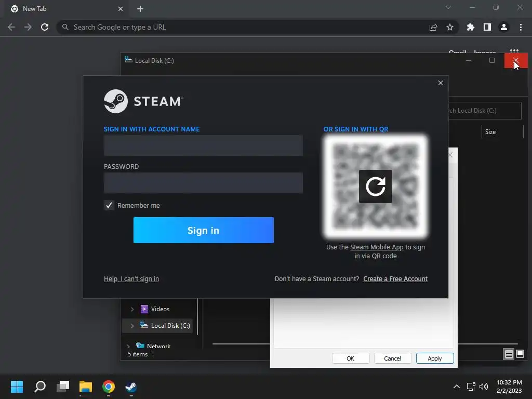Select Network in the Explorer sidebar
This screenshot has width=532, height=399.
pyautogui.click(x=158, y=346)
